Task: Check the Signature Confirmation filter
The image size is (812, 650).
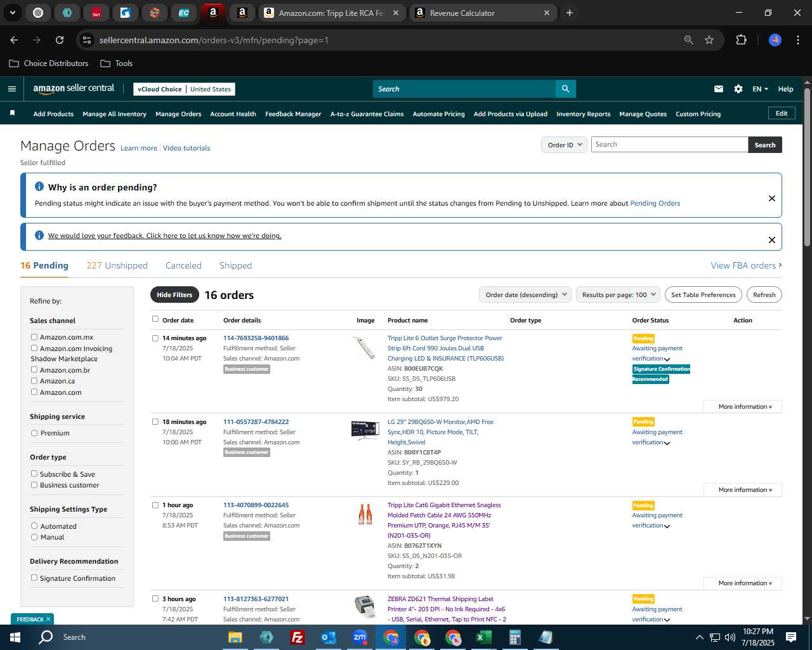Action: (34, 578)
